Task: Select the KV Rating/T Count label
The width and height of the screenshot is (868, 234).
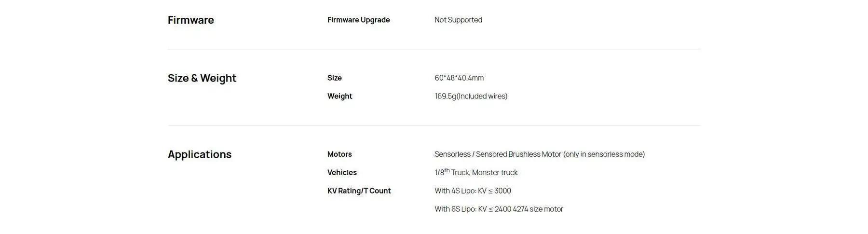Action: (x=359, y=191)
